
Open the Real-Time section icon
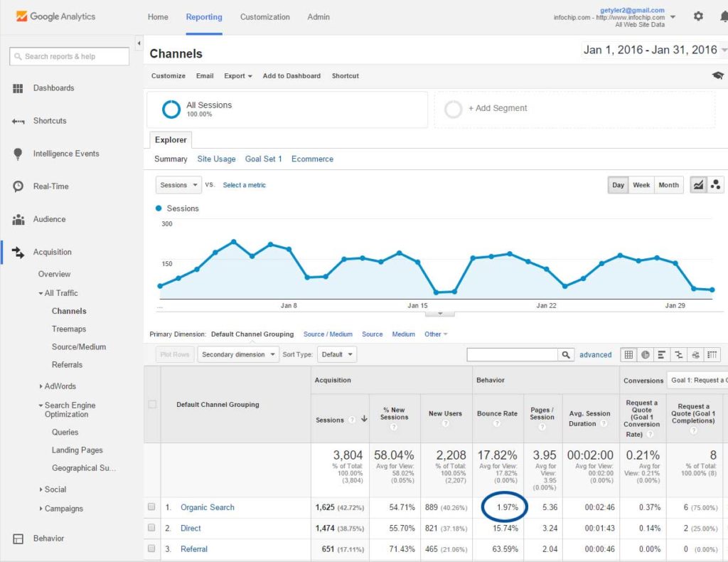19,186
